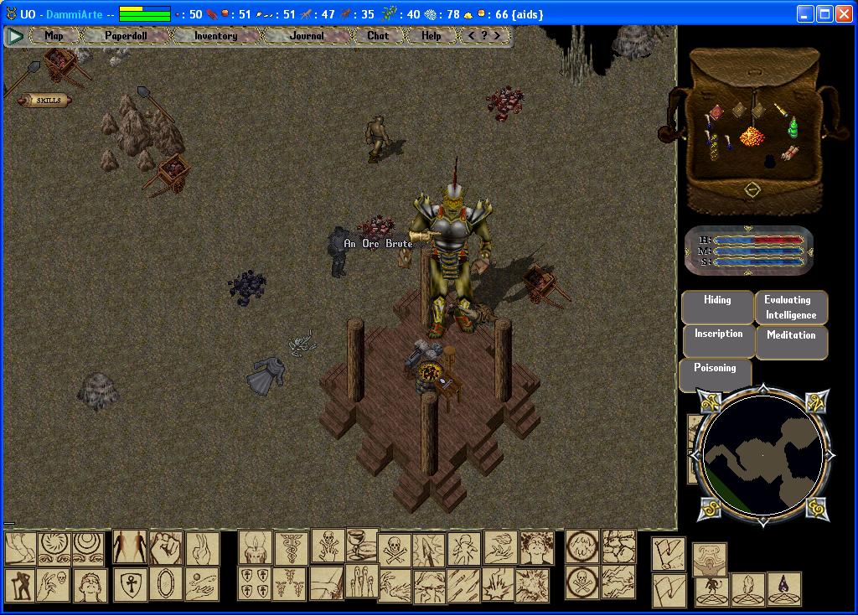Cast the four ankh shields Arch Protection spell
The image size is (858, 616).
(255, 583)
